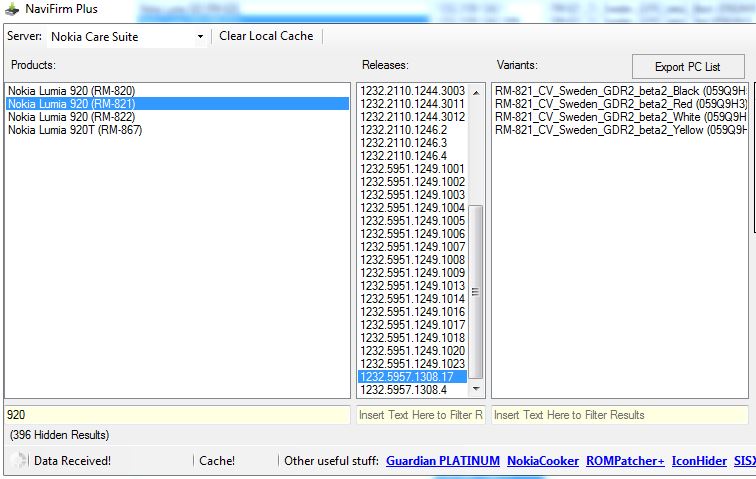The image size is (756, 479).
Task: Click Releases list scroll down arrow
Action: pos(476,389)
